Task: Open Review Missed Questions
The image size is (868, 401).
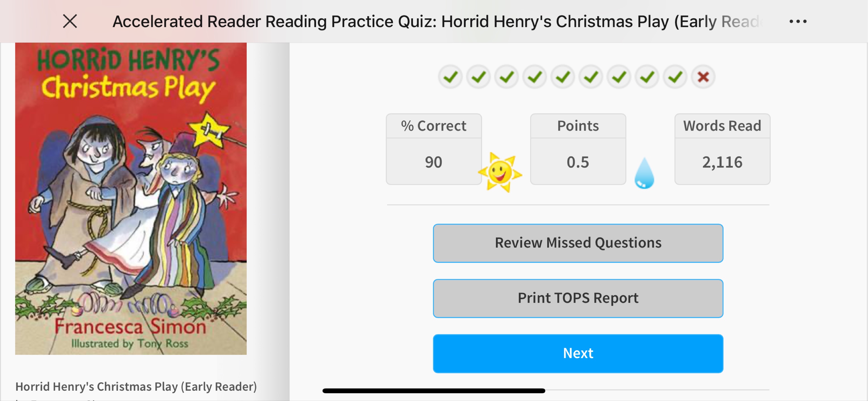Action: [x=578, y=243]
